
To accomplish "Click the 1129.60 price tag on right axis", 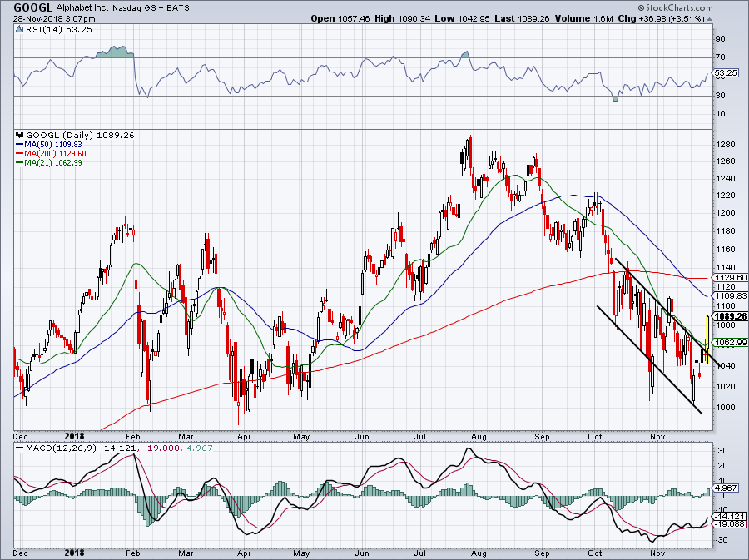I will click(x=729, y=277).
